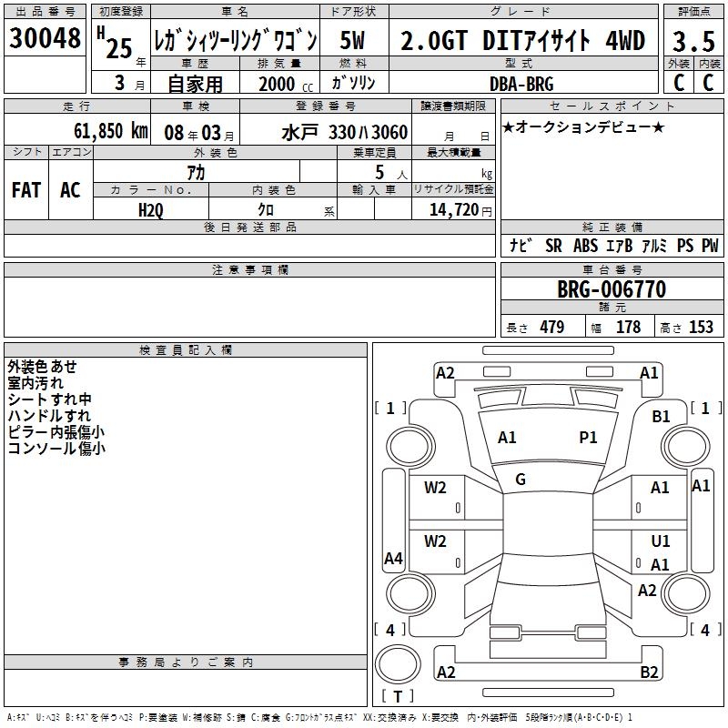Click the inspector note 外装色あせ
The image size is (728, 728).
click(42, 367)
